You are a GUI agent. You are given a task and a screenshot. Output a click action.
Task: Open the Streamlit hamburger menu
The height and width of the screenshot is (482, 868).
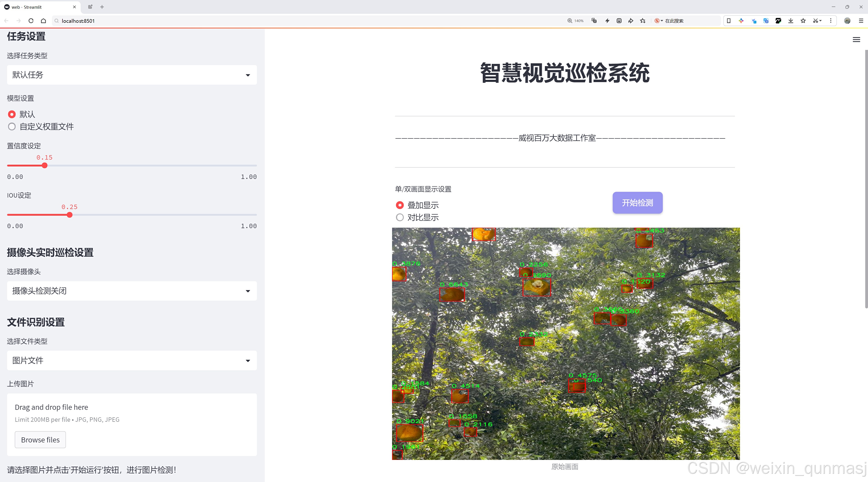coord(856,40)
